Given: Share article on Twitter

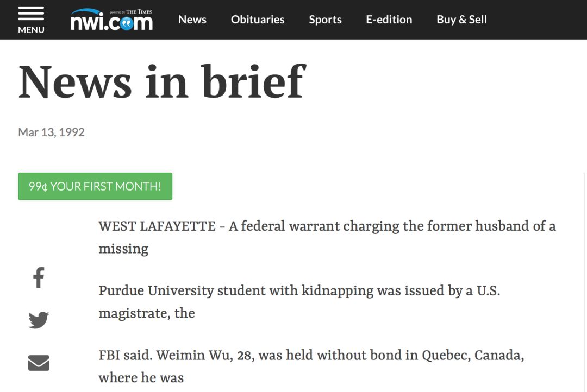Looking at the screenshot, I should 39,320.
